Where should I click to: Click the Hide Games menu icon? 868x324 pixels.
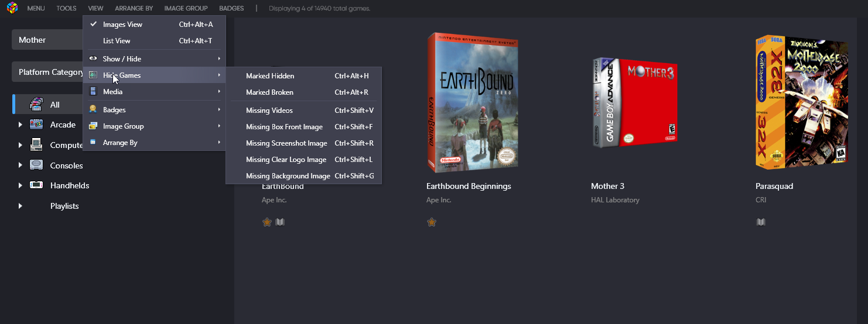(x=93, y=75)
